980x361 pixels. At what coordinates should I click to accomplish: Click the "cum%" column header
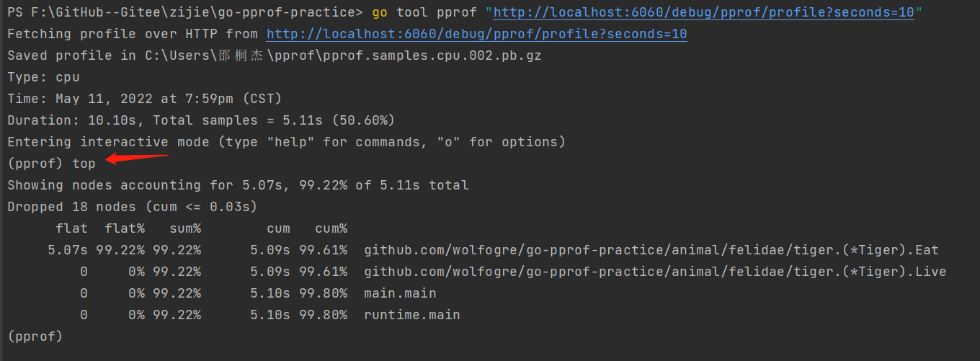click(x=331, y=228)
